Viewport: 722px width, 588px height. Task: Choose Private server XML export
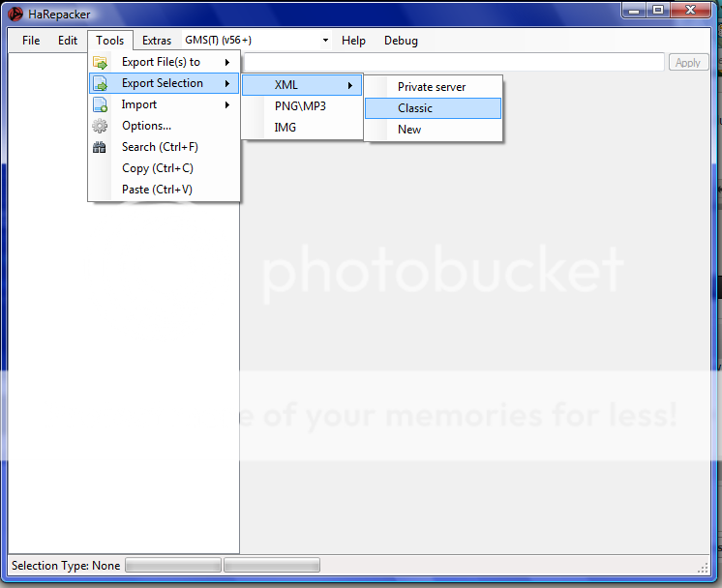click(432, 87)
